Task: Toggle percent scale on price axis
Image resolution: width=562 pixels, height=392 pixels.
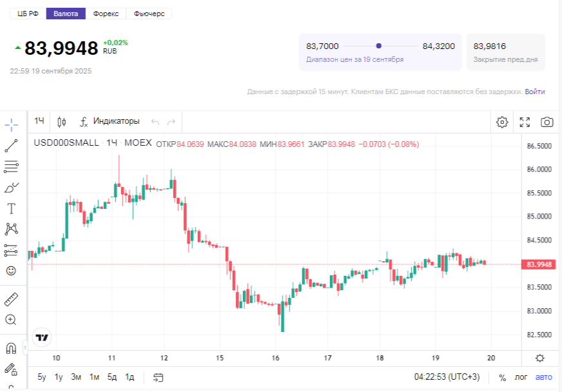Action: point(503,377)
